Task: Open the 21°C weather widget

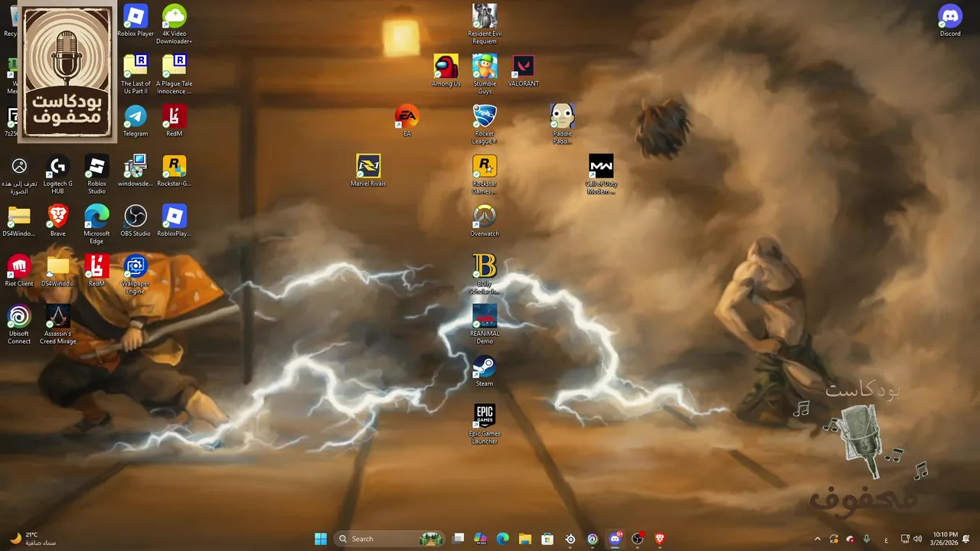Action: tap(32, 539)
